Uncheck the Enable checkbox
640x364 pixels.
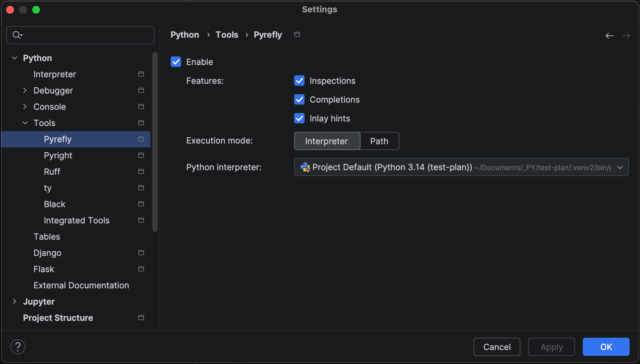pyautogui.click(x=176, y=62)
